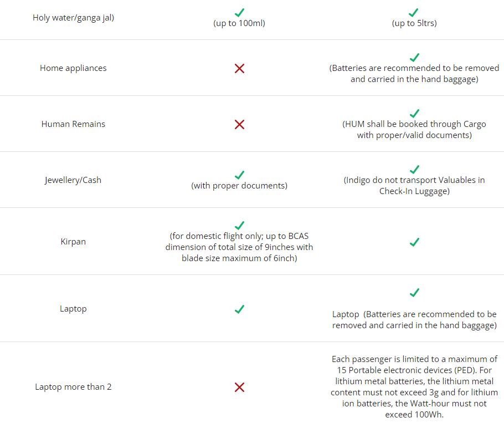Image resolution: width=504 pixels, height=428 pixels.
Task: Click green check above 'with proper documents'
Action: (x=239, y=175)
